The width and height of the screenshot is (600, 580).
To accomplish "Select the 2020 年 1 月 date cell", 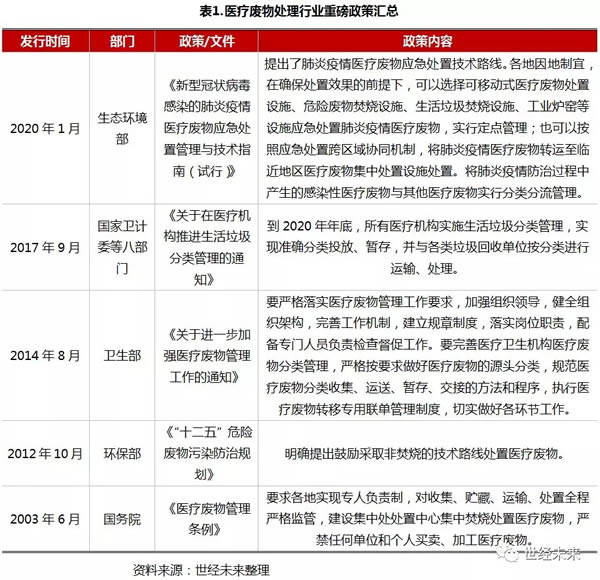I will pos(45,129).
